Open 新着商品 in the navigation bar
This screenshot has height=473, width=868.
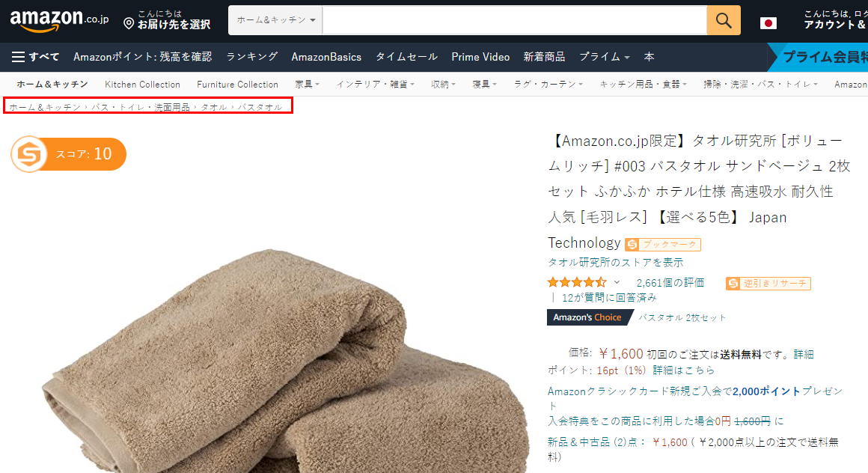point(544,56)
